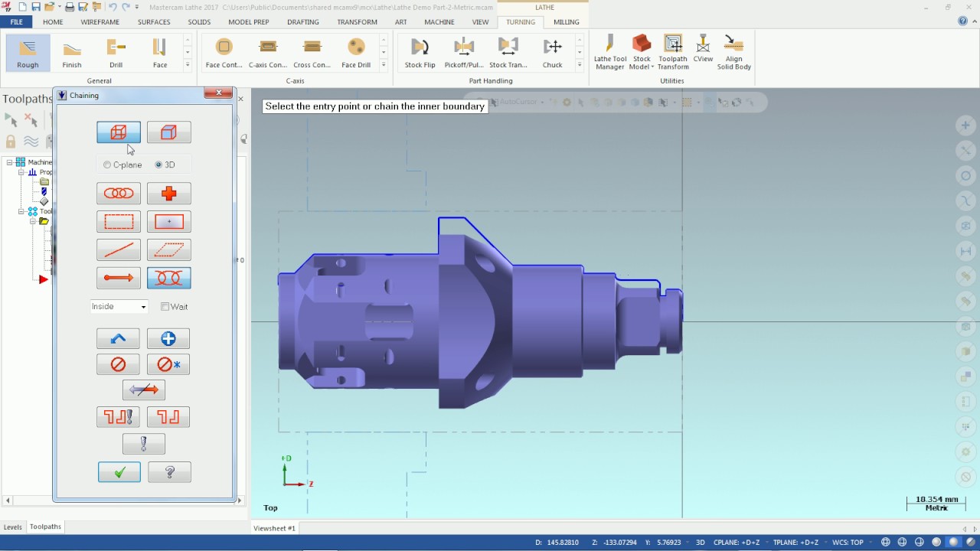Select the 3D radio button
980x551 pixels.
click(x=158, y=165)
